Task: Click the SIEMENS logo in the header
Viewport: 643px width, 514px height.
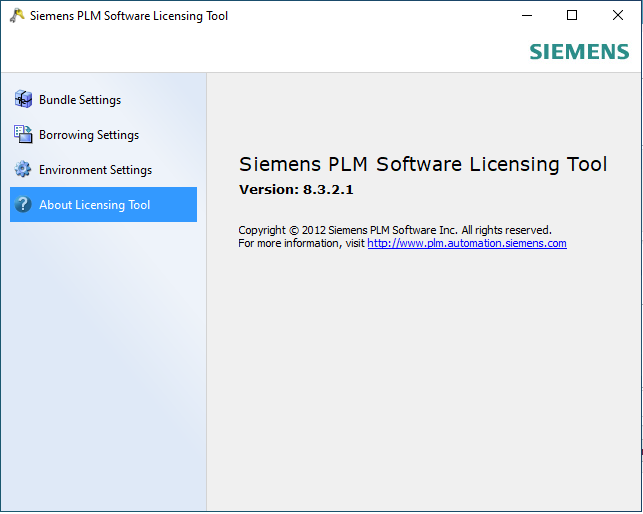Action: 579,52
